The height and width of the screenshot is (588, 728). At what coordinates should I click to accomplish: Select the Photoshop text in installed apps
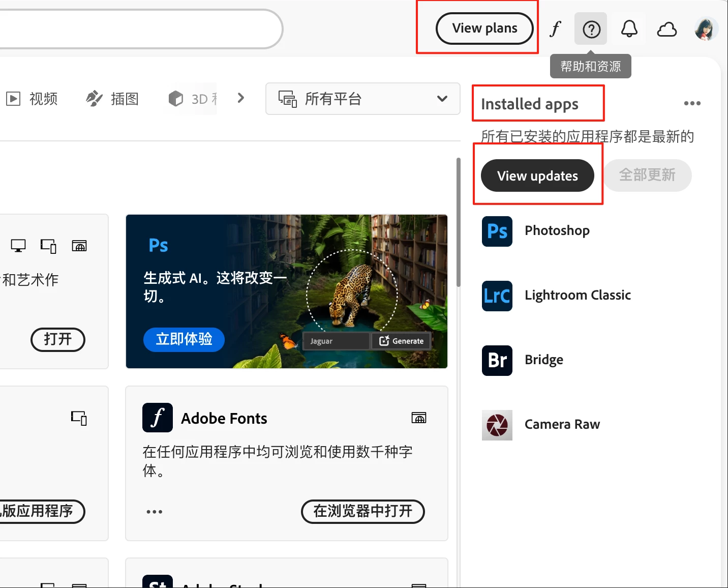click(557, 230)
